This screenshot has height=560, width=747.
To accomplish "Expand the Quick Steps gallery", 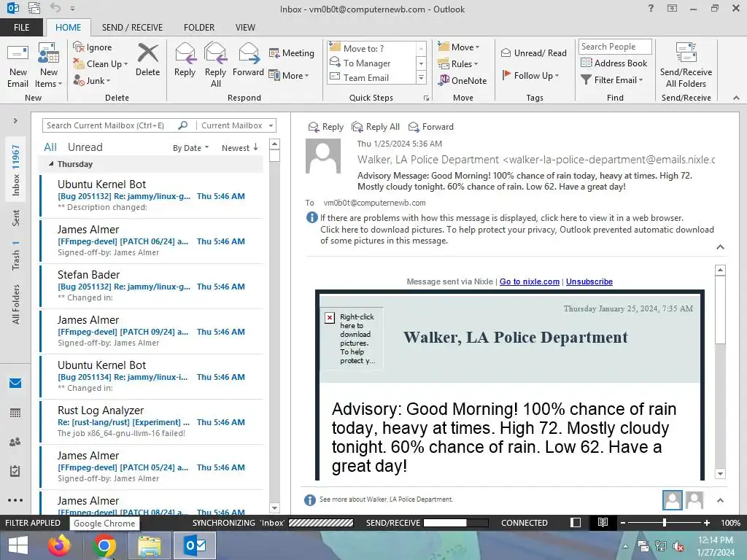I will point(421,77).
